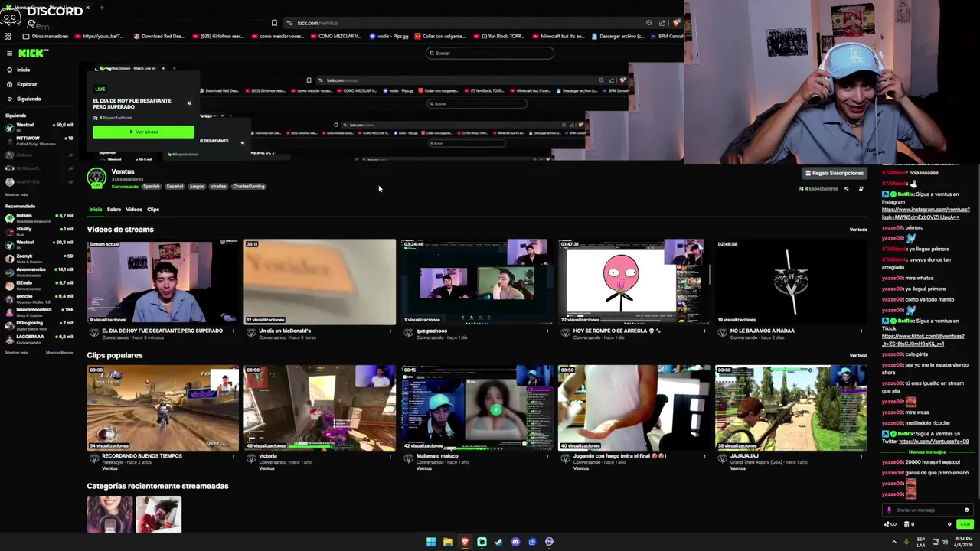Click Vemtus channel avatar
The width and height of the screenshot is (980, 551).
click(x=96, y=178)
